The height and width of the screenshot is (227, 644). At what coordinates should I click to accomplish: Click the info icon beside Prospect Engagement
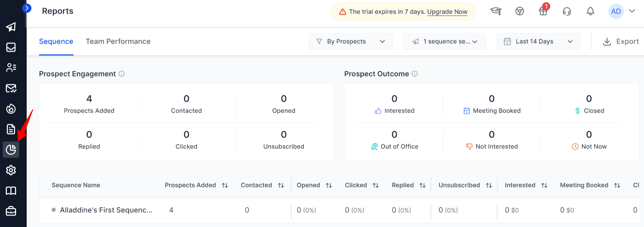[121, 74]
